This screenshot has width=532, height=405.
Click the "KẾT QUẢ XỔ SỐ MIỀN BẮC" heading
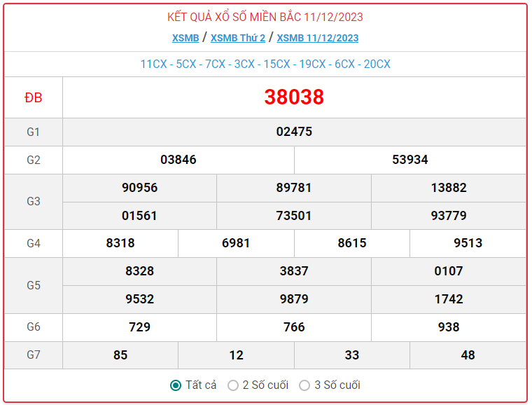pyautogui.click(x=265, y=17)
